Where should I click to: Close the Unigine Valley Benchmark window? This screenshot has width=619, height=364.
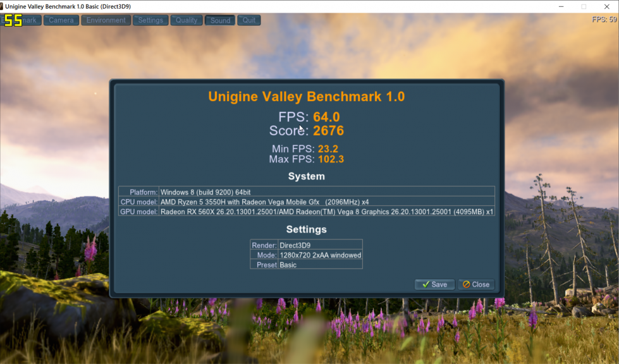(607, 6)
